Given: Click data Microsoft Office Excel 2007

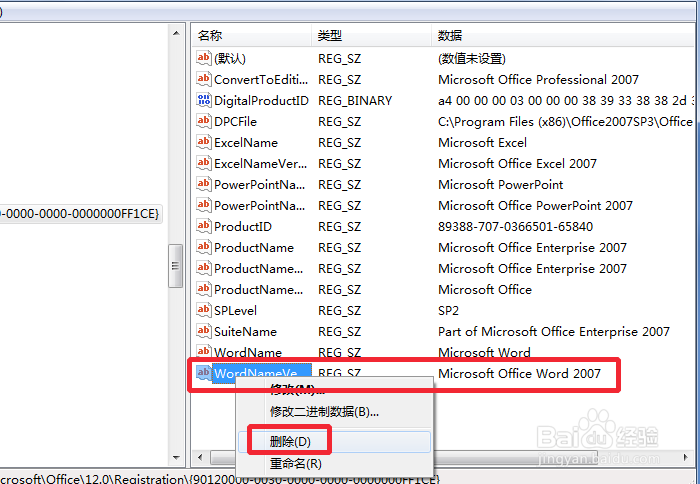Looking at the screenshot, I should (517, 163).
